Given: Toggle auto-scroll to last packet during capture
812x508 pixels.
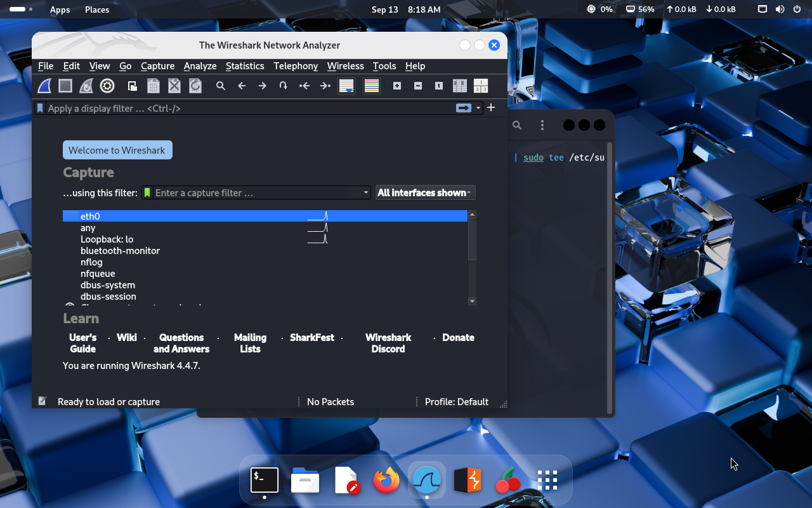Looking at the screenshot, I should pos(346,86).
